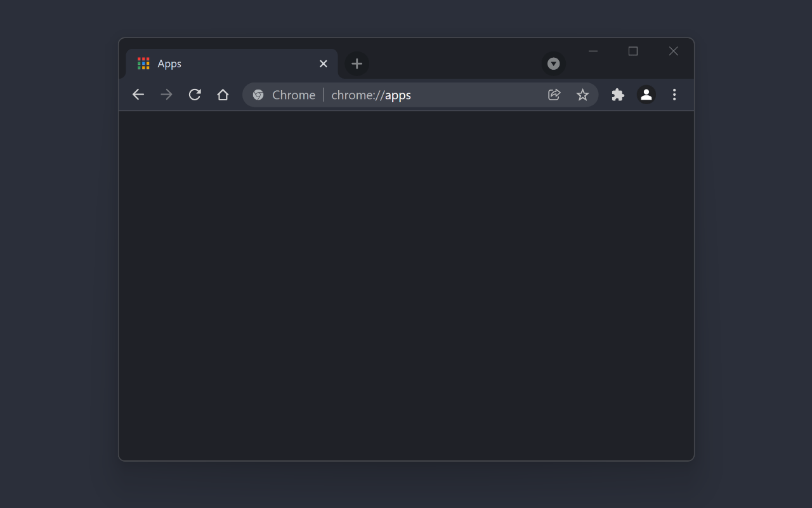Expand the tab search dropdown arrow
This screenshot has width=812, height=508.
(x=553, y=63)
